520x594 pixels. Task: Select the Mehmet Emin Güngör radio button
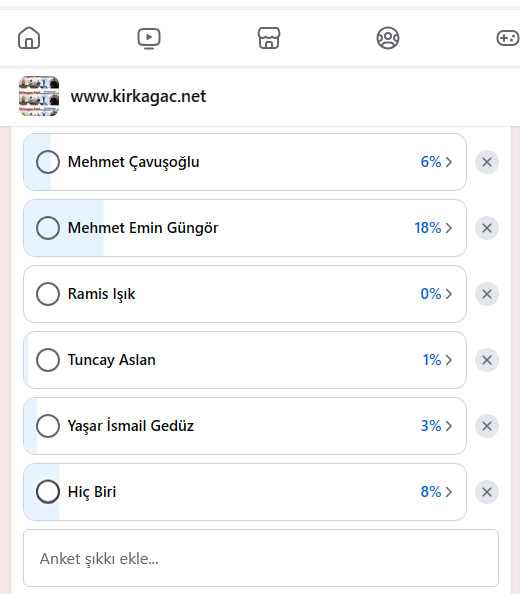(x=48, y=228)
